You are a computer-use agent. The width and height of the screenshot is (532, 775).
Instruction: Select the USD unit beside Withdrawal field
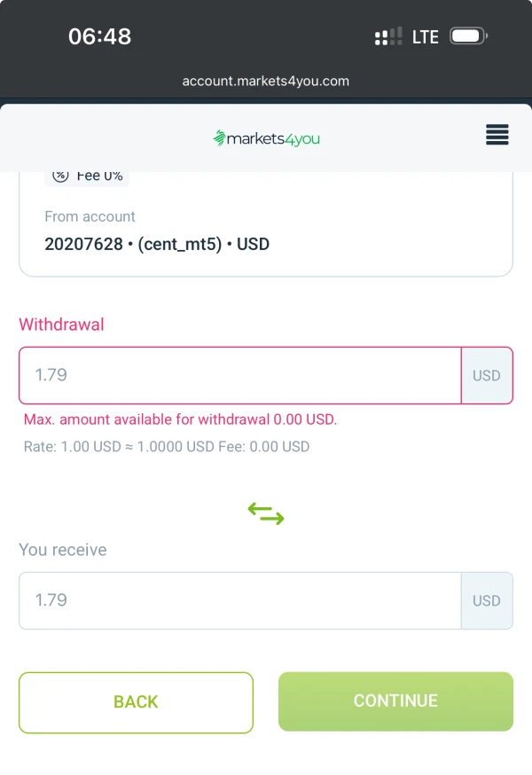486,375
